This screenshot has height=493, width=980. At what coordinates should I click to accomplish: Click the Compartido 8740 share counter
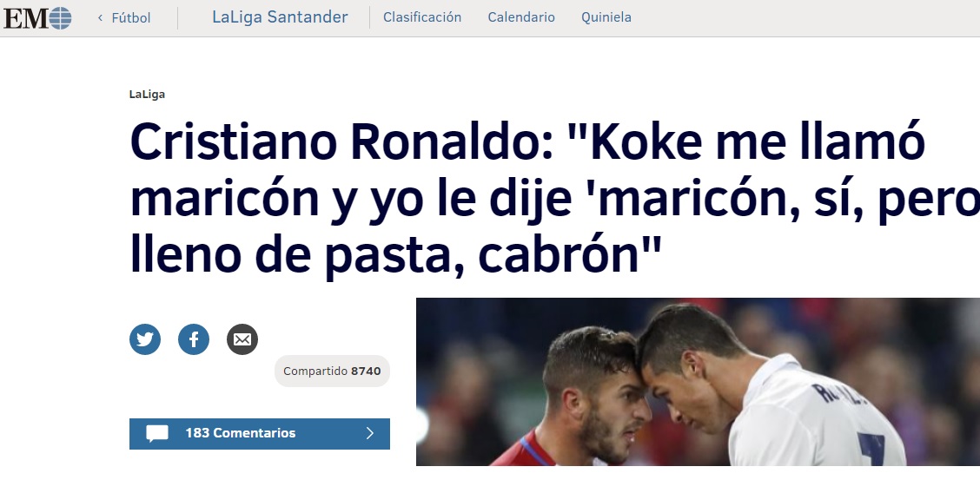332,371
